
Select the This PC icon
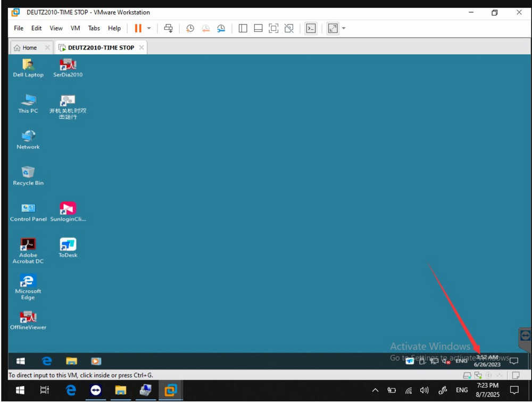click(28, 104)
